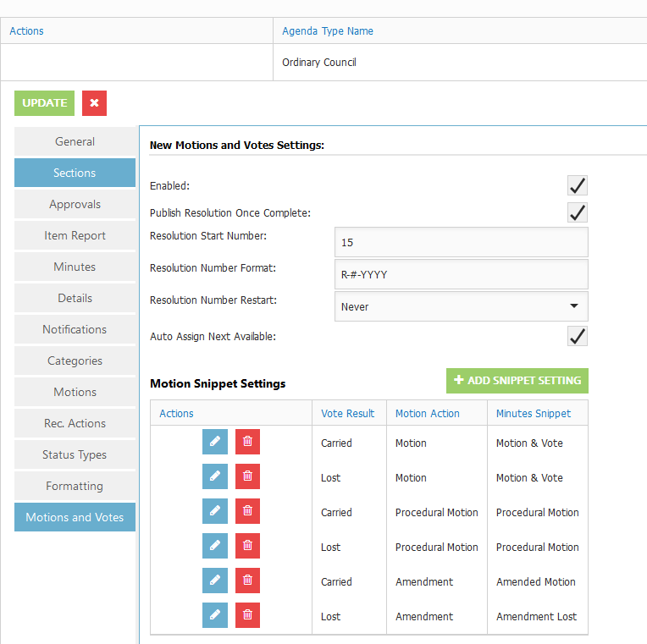
Task: Delete the Carried Motion snippet row
Action: [247, 443]
